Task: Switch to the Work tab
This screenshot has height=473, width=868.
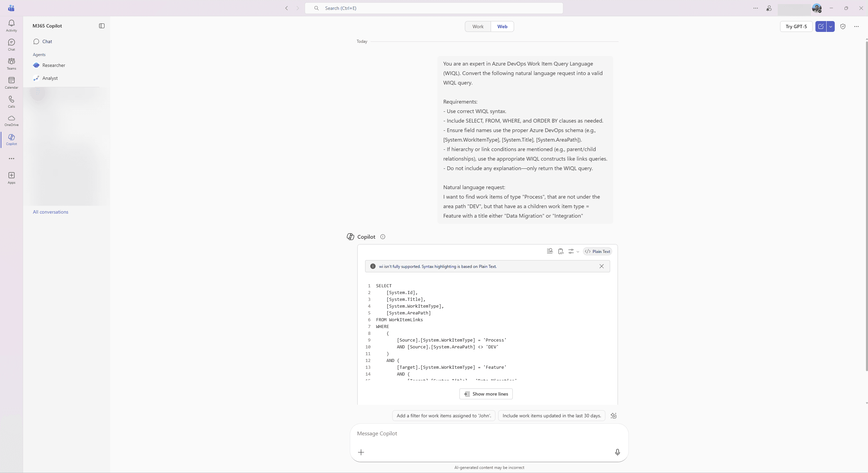Action: click(x=478, y=26)
